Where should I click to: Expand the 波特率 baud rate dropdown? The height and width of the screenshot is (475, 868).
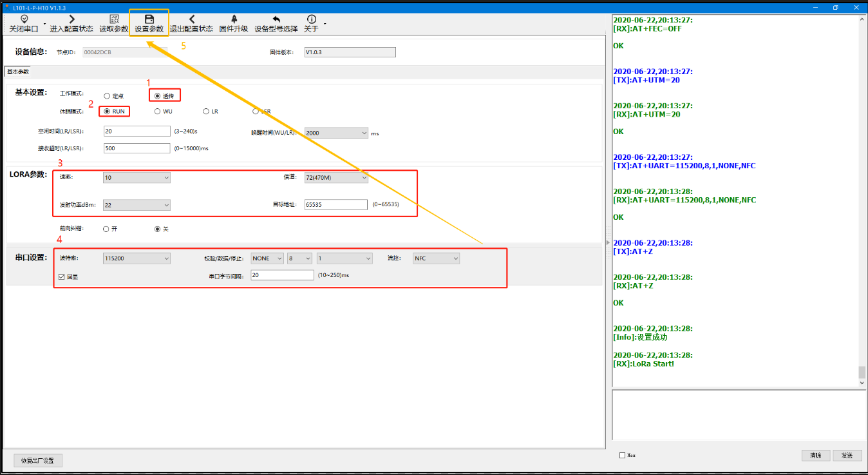click(137, 258)
